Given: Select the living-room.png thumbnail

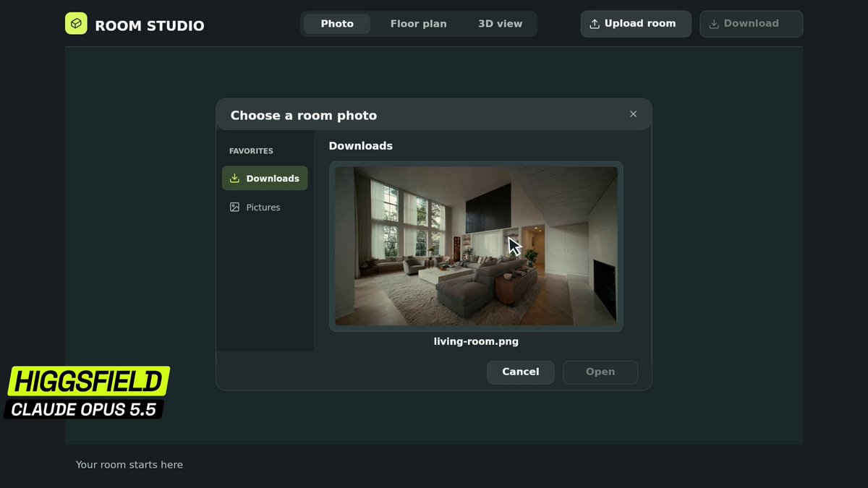Looking at the screenshot, I should 476,247.
